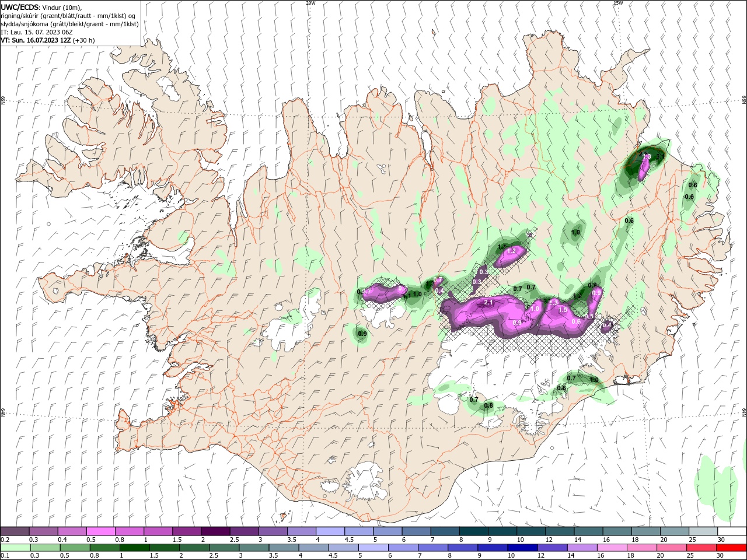Select the 'VT: Sun. 16.07.2023 12Z (+30 h)' line
747x560 pixels.
click(48, 40)
